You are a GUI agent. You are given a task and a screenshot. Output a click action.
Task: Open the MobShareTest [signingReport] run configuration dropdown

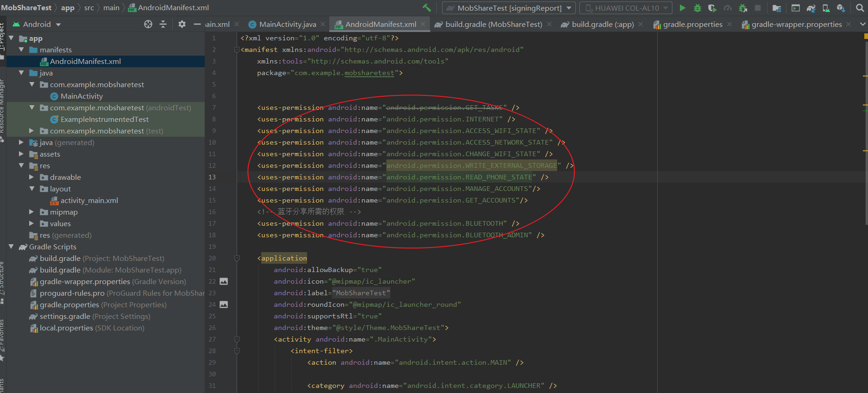[x=509, y=8]
